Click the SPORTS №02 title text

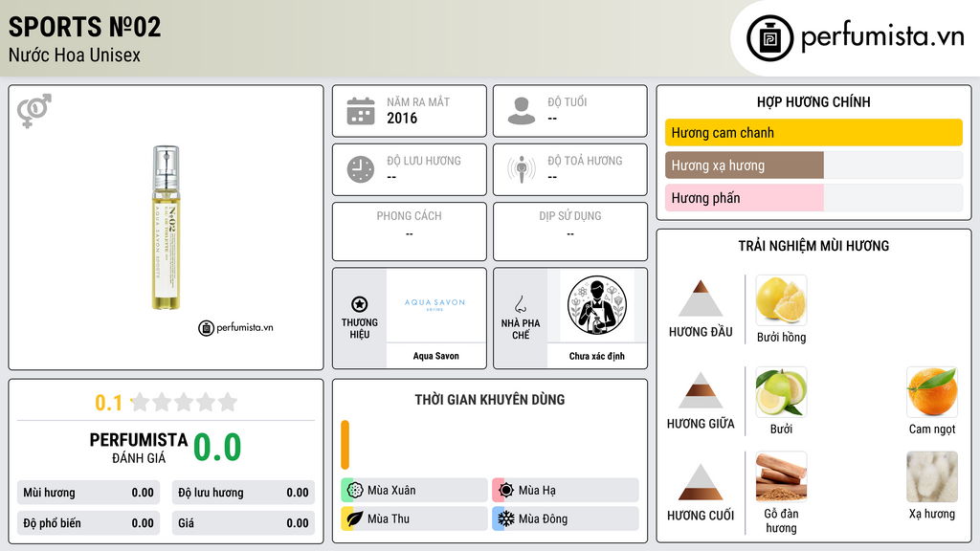coord(84,27)
